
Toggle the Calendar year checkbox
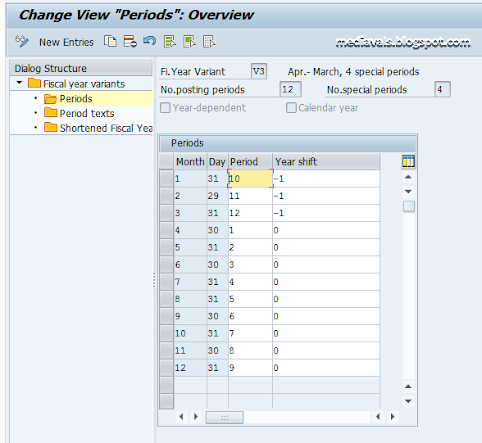[291, 108]
